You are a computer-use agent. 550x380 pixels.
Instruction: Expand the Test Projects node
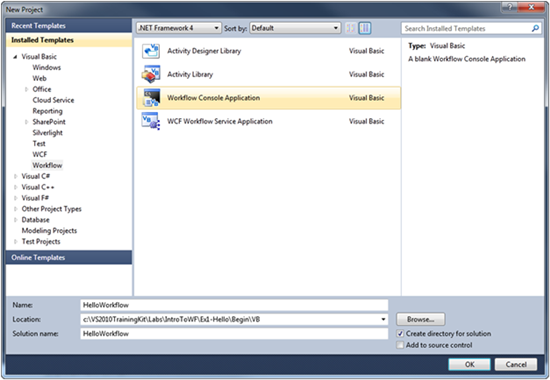click(x=15, y=242)
